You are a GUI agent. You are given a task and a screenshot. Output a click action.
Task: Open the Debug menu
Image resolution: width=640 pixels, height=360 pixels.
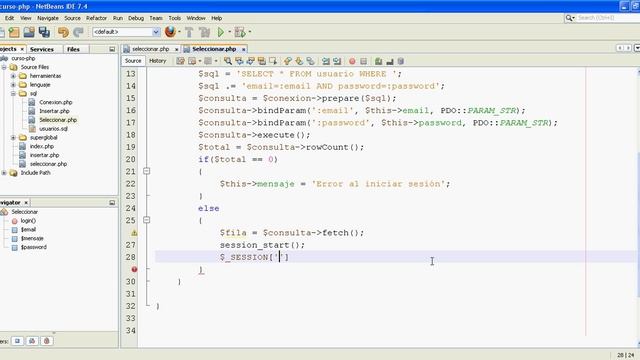pyautogui.click(x=136, y=18)
